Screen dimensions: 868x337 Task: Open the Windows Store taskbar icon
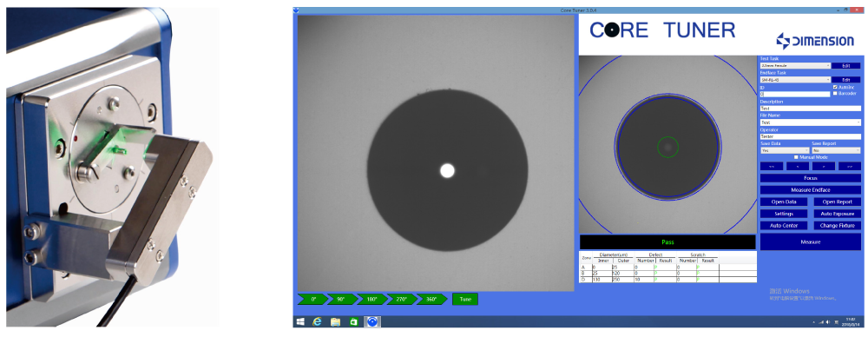tap(354, 321)
